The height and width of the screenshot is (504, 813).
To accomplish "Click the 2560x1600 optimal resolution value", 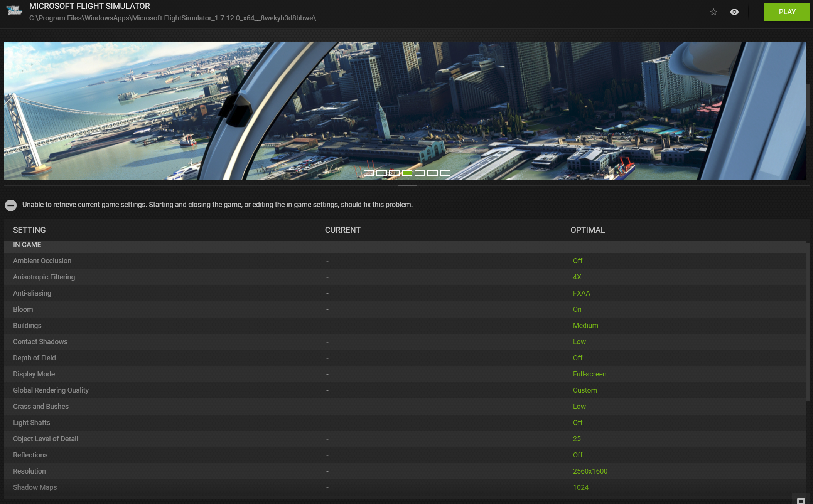I will 590,471.
